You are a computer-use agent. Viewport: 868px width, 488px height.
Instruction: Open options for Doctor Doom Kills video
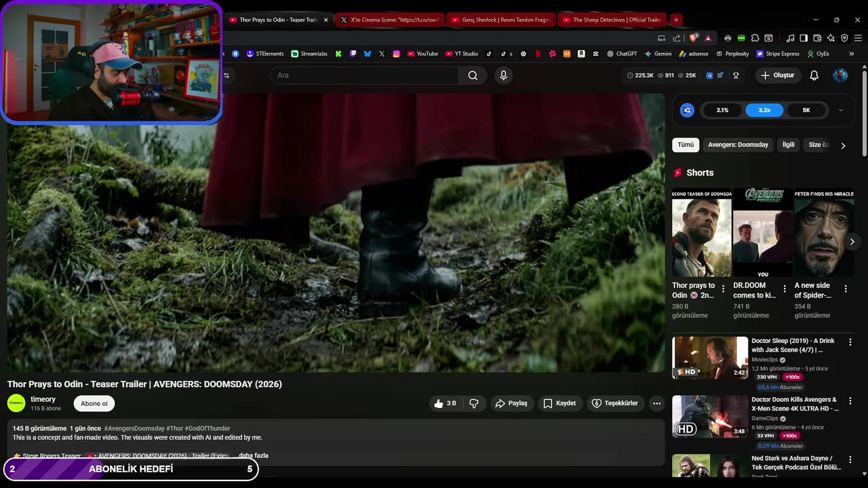click(850, 401)
